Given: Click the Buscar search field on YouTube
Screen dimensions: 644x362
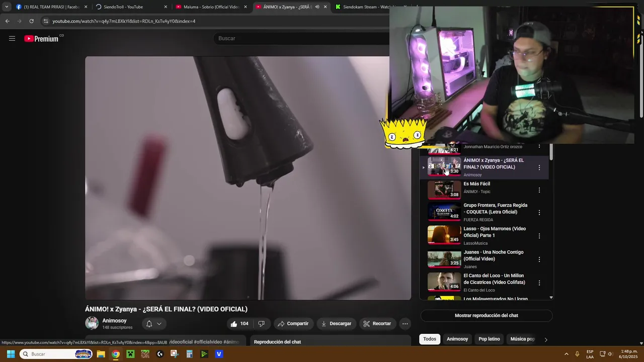Looking at the screenshot, I should coord(302,38).
